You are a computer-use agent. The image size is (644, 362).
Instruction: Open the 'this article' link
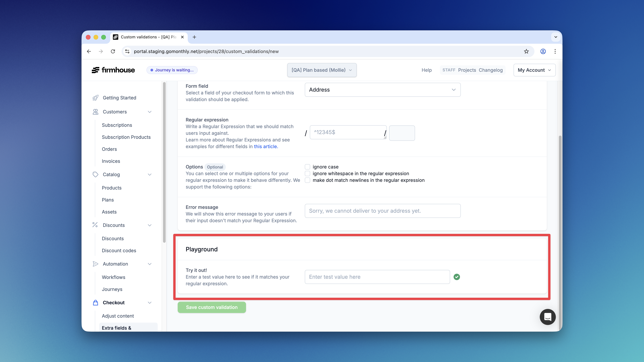tap(266, 146)
